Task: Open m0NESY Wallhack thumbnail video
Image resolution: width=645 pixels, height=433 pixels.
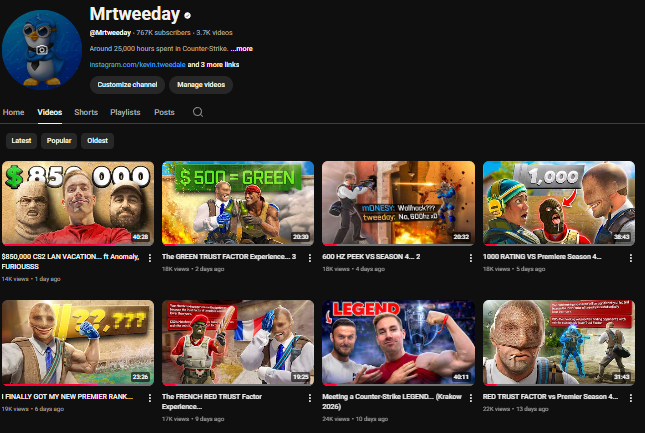Action: point(398,203)
